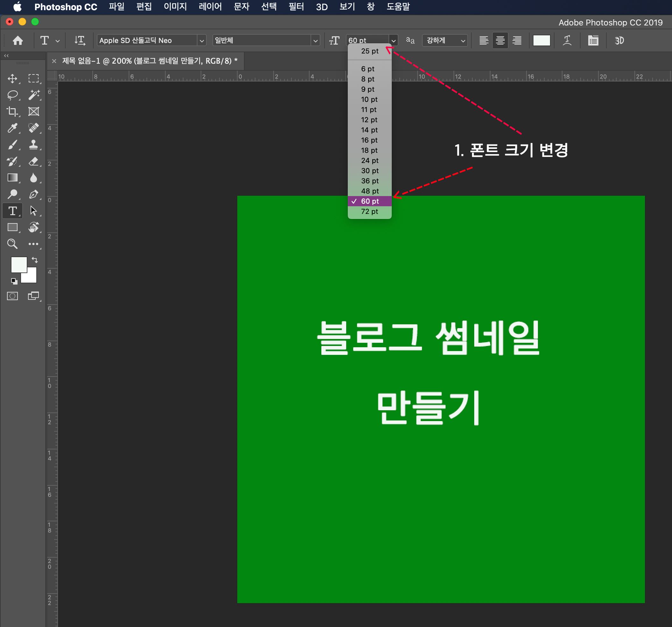Click the Home button
The height and width of the screenshot is (627, 672).
(18, 40)
